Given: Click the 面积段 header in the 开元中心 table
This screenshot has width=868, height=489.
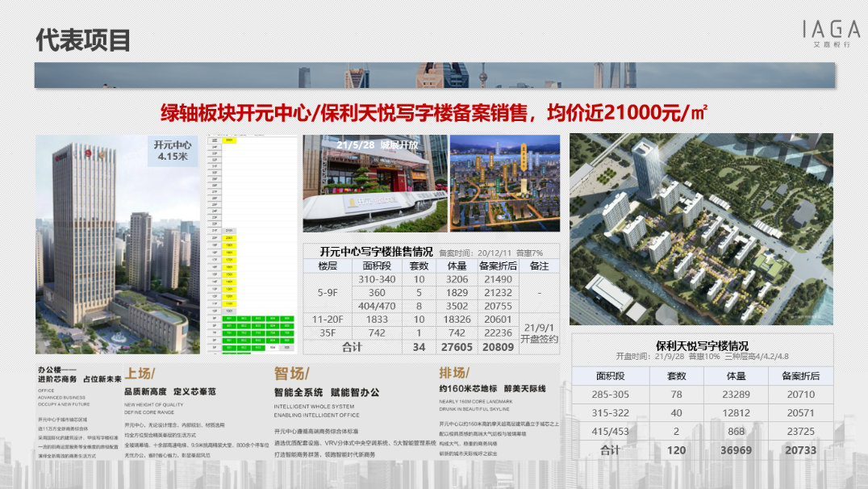Looking at the screenshot, I should pos(377,265).
